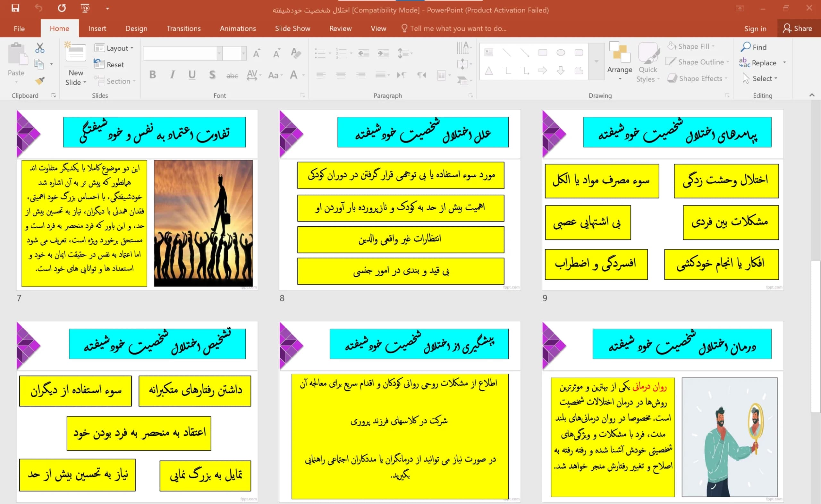Expand the shapes gallery More arrow
The image size is (821, 504).
click(596, 61)
